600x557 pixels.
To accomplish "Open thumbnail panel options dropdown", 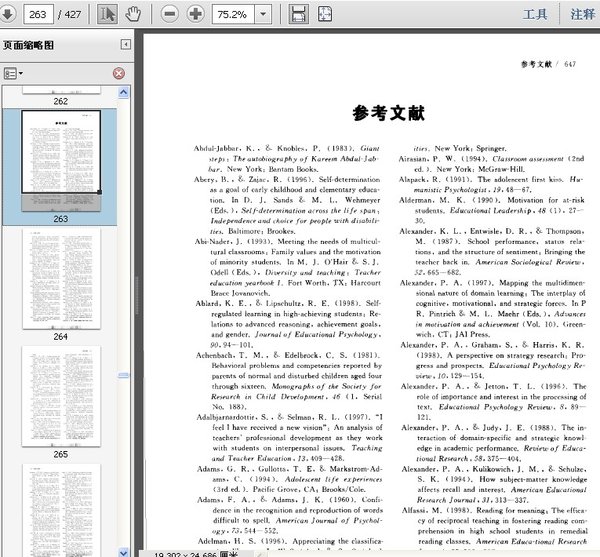I will (x=13, y=74).
